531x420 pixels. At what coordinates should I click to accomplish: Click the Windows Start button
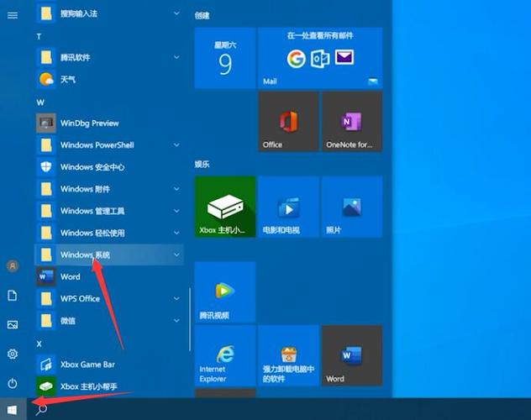13,409
